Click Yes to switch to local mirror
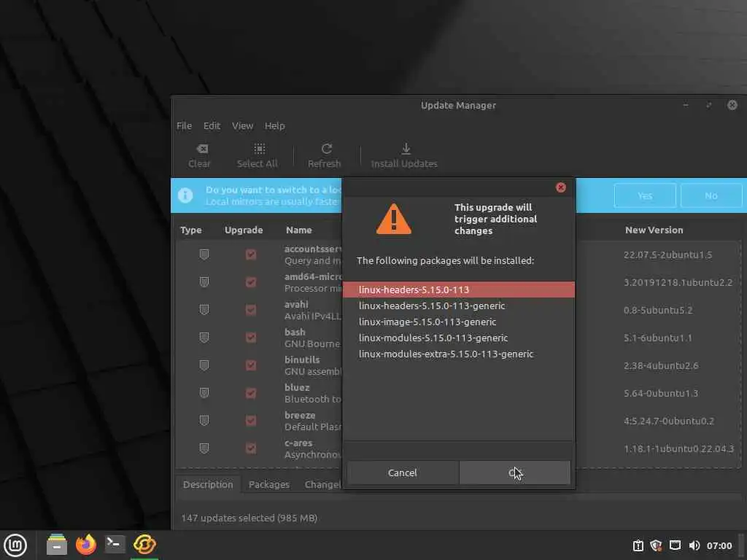 click(645, 195)
